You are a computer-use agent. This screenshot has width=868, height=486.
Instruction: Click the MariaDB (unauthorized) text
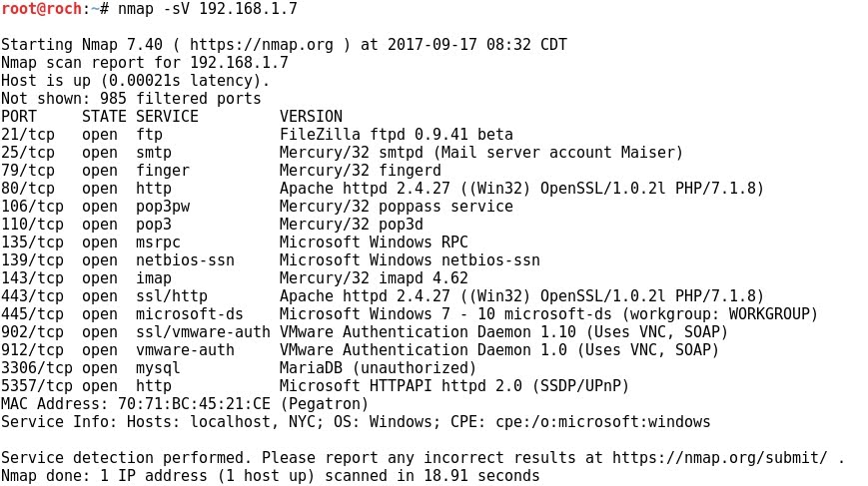379,368
